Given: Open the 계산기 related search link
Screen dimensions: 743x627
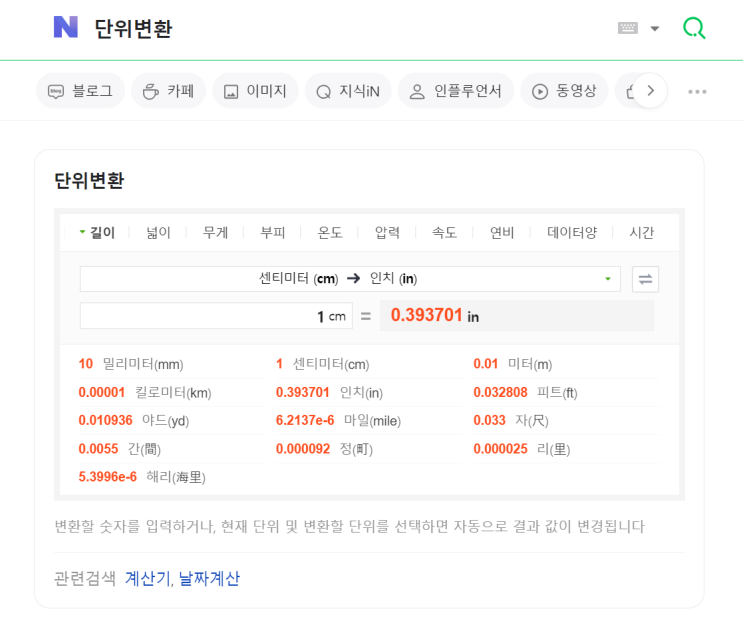Looking at the screenshot, I should [x=147, y=578].
